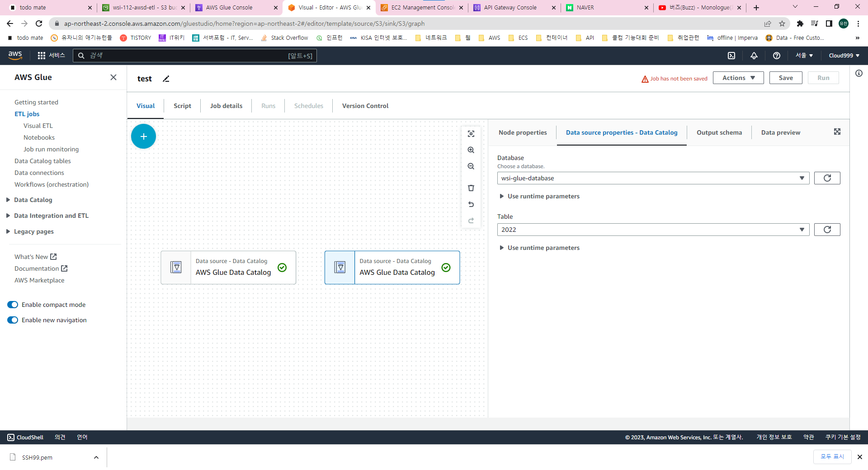Open the What's New external link
868x470 pixels.
click(35, 257)
